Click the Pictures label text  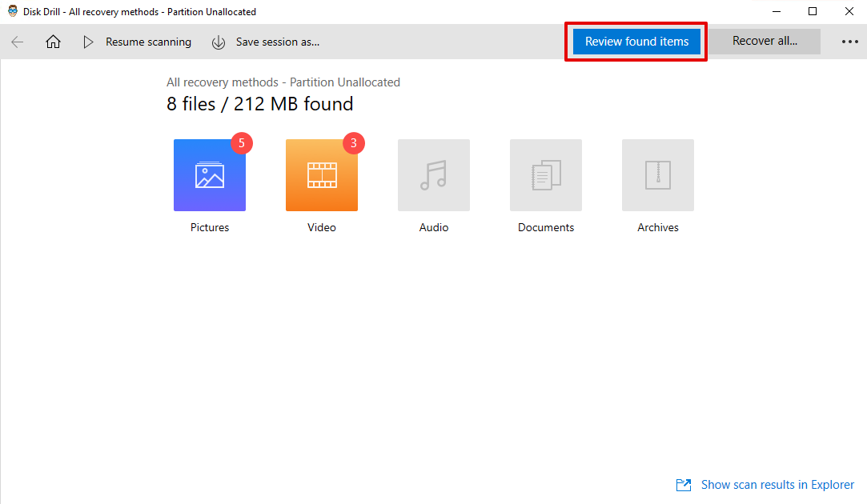(x=210, y=227)
